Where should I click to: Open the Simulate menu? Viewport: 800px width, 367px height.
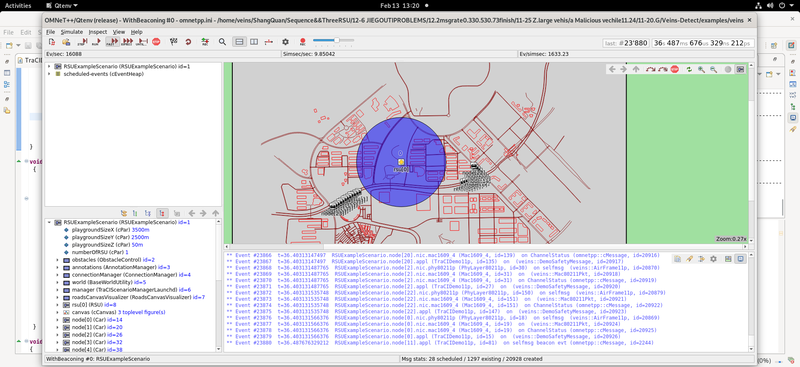[71, 32]
